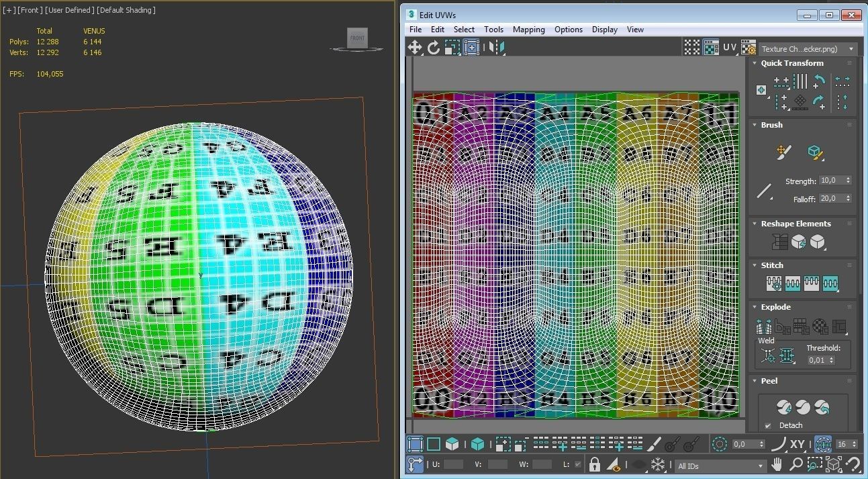This screenshot has width=868, height=479.
Task: Select the Rotate tool in the top toolbar
Action: click(434, 47)
